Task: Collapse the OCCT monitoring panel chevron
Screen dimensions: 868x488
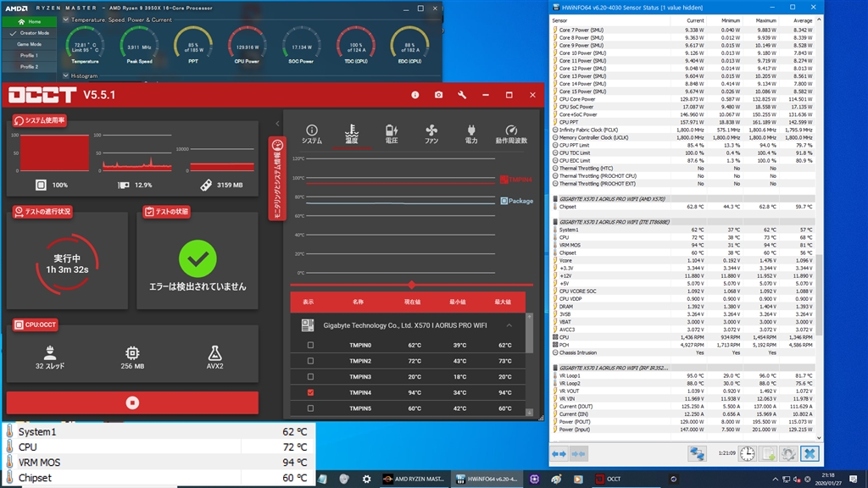Action: click(x=277, y=124)
